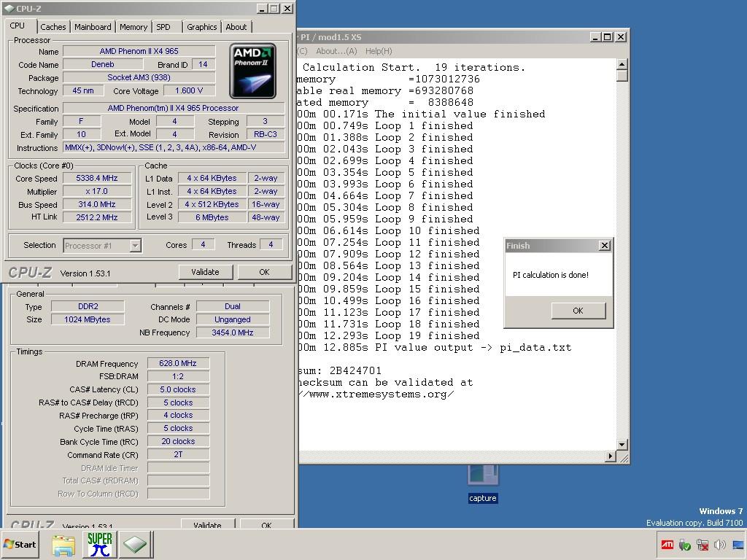The image size is (747, 560).
Task: Open Windows Explorer from the taskbar
Action: [63, 544]
